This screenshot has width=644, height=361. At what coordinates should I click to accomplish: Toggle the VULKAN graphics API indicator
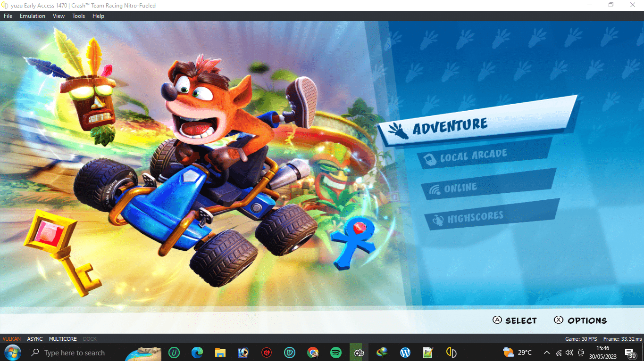point(12,339)
